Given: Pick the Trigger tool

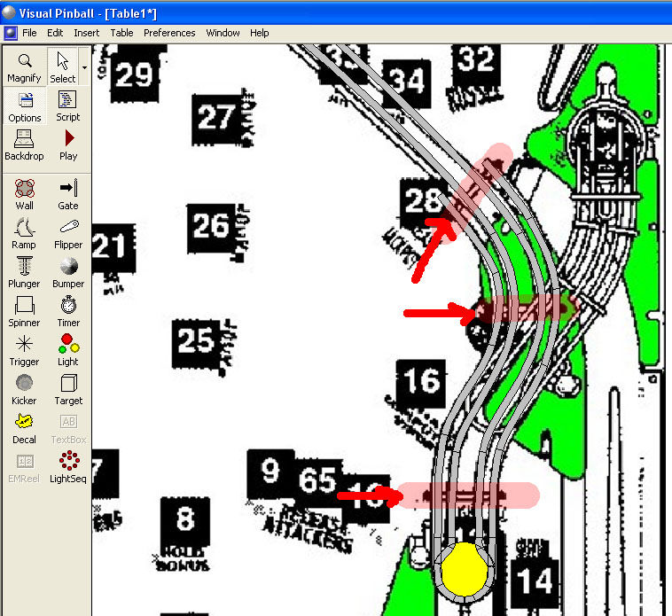Looking at the screenshot, I should click(24, 349).
